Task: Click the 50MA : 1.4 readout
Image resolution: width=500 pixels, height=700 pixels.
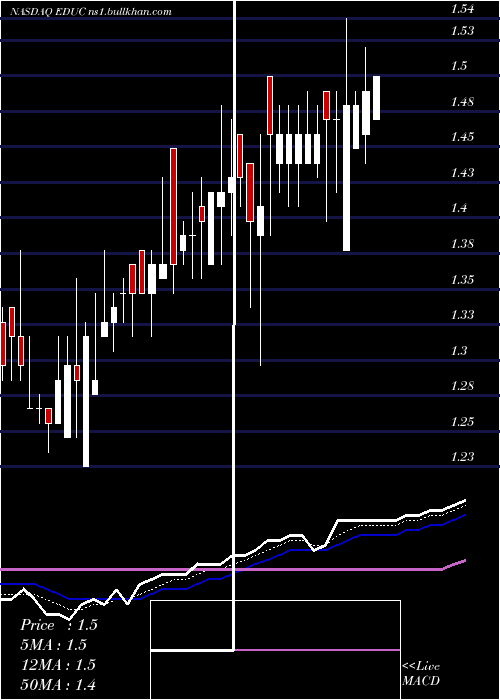Action: pos(58,684)
